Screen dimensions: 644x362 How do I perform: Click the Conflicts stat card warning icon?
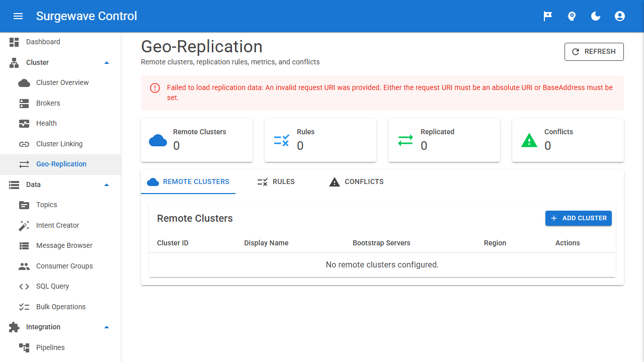pyautogui.click(x=529, y=140)
